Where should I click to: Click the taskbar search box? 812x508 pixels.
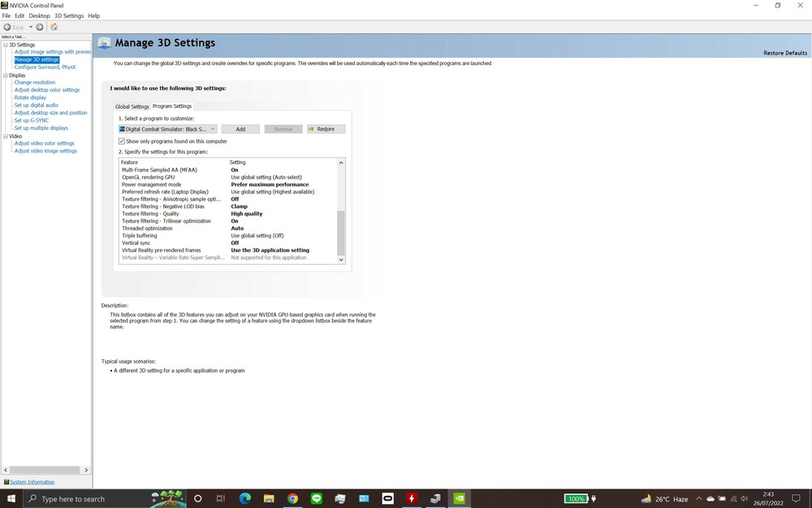tap(106, 499)
